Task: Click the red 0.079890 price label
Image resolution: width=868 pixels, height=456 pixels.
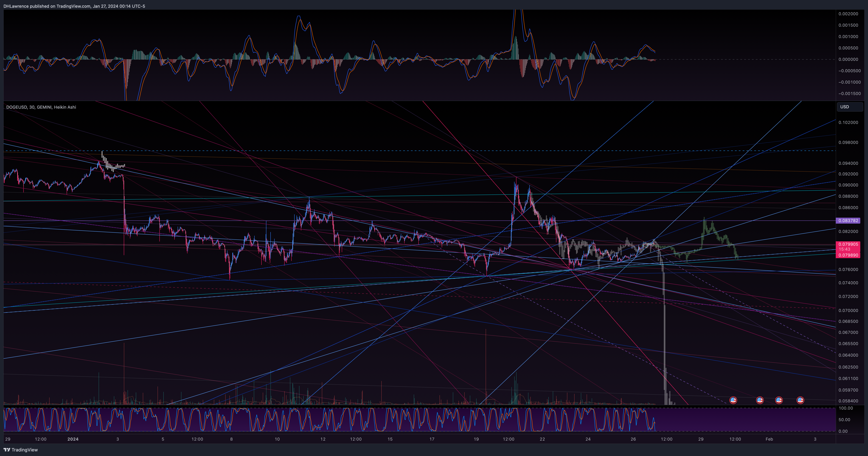Action: click(848, 255)
